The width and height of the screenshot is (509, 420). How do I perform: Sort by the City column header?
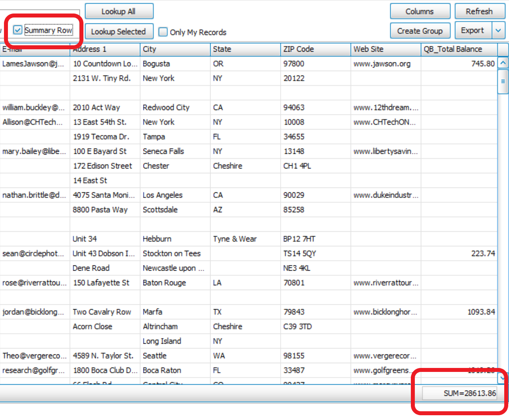click(x=175, y=49)
